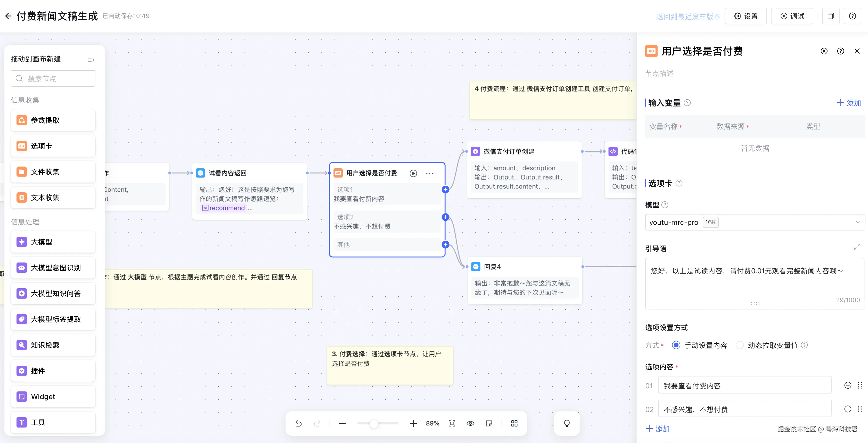The height and width of the screenshot is (443, 868).
Task: Click the fit-to-screen icon in toolbar
Action: click(452, 423)
